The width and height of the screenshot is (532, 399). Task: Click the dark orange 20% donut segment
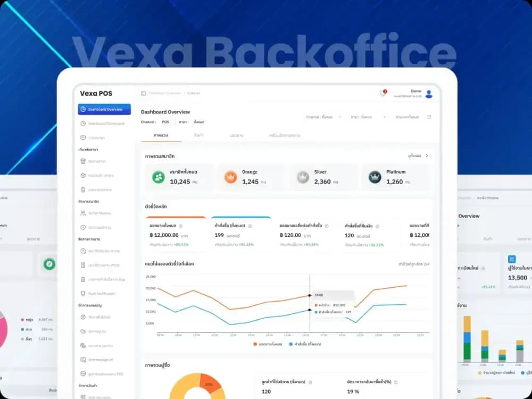(210, 383)
